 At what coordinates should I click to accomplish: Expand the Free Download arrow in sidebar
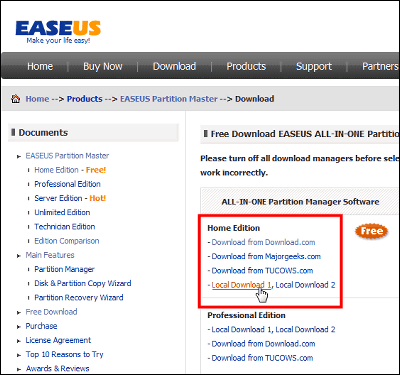[19, 312]
